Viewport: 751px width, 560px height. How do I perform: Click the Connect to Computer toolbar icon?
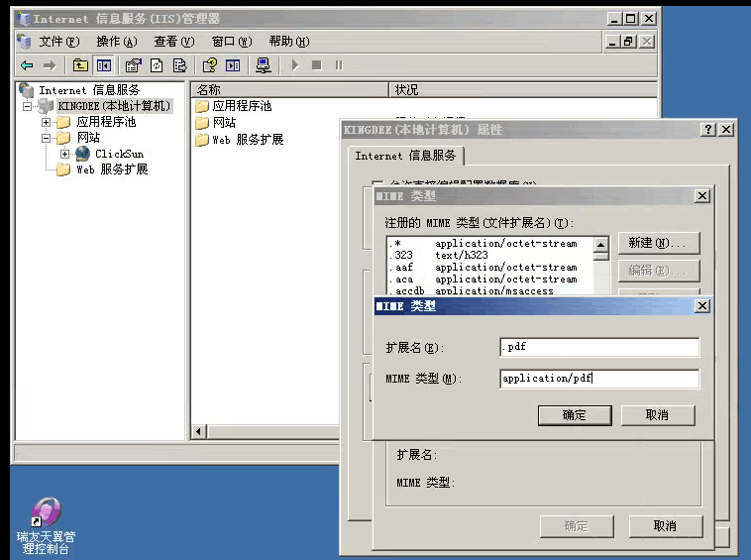263,65
